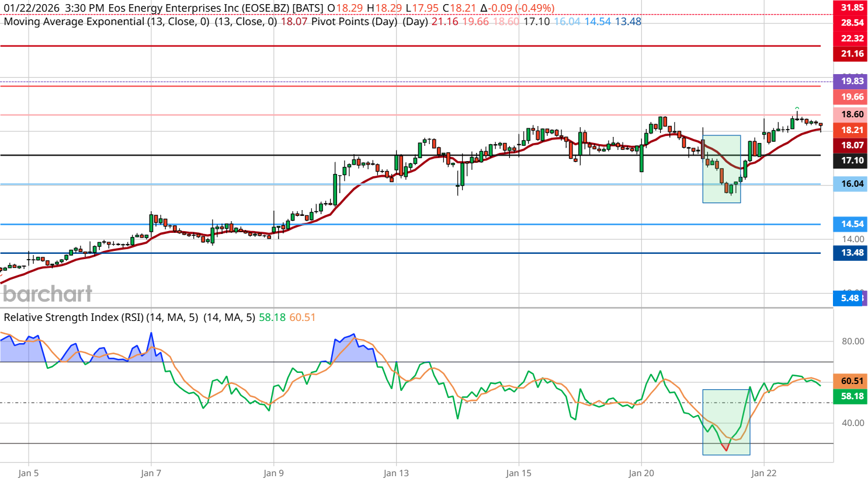Click the orange "60.51" tag on the RSI axis
The height and width of the screenshot is (482, 868).
850,381
